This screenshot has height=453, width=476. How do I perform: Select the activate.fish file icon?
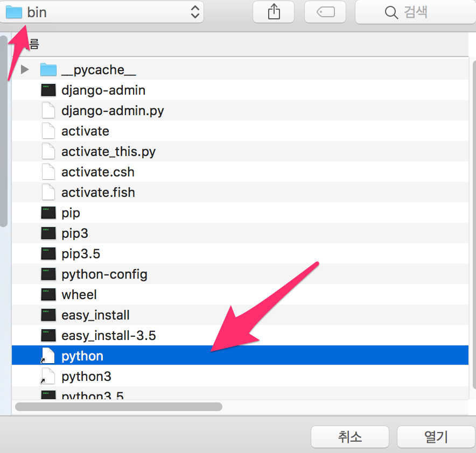(x=48, y=192)
